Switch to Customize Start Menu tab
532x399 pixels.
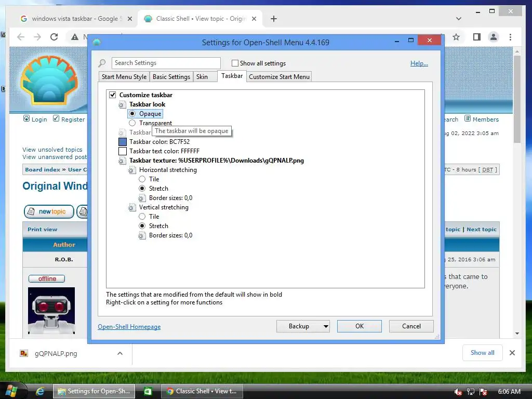coord(279,77)
